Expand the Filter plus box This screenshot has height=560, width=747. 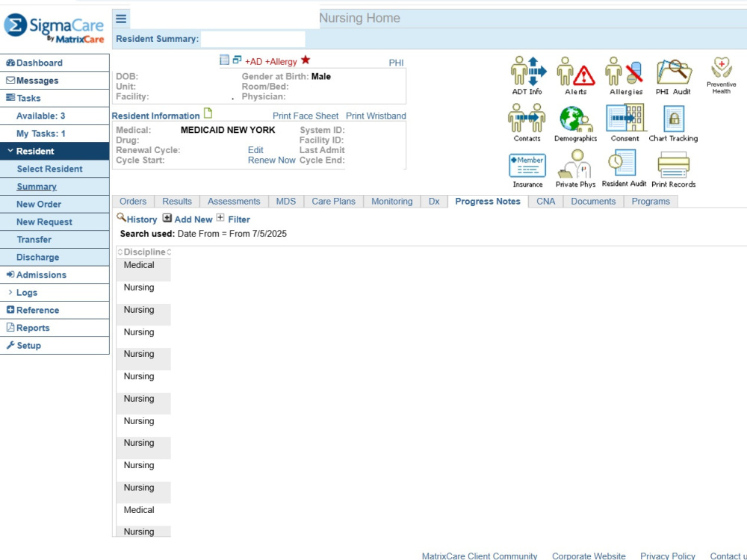coord(220,218)
